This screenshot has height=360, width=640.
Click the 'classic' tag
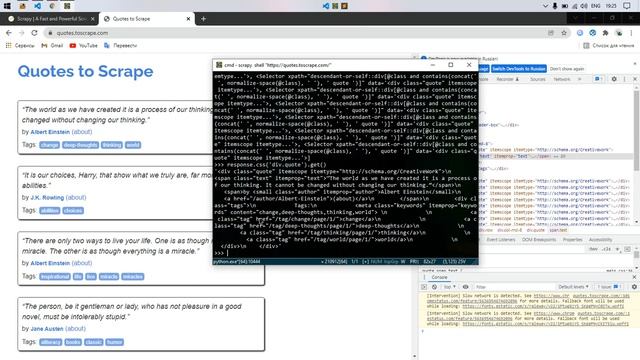[93, 342]
